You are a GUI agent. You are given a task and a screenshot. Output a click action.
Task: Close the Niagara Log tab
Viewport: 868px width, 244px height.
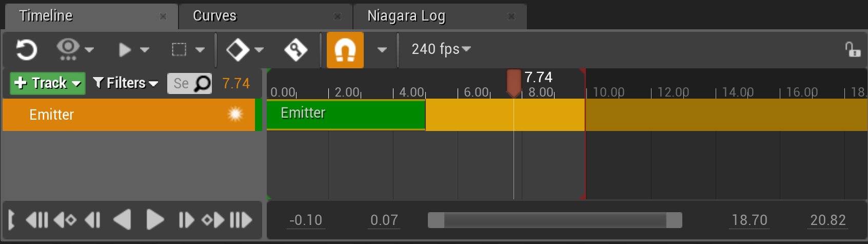(511, 16)
